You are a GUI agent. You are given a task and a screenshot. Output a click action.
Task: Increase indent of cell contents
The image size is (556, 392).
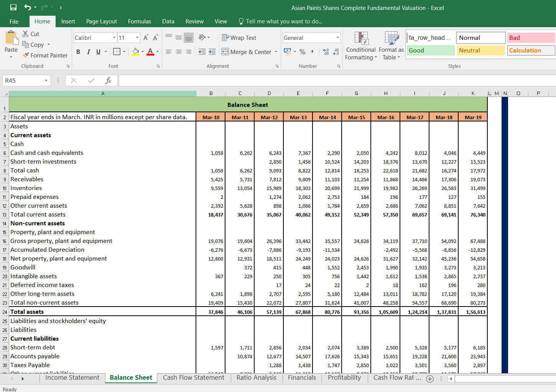[x=212, y=52]
